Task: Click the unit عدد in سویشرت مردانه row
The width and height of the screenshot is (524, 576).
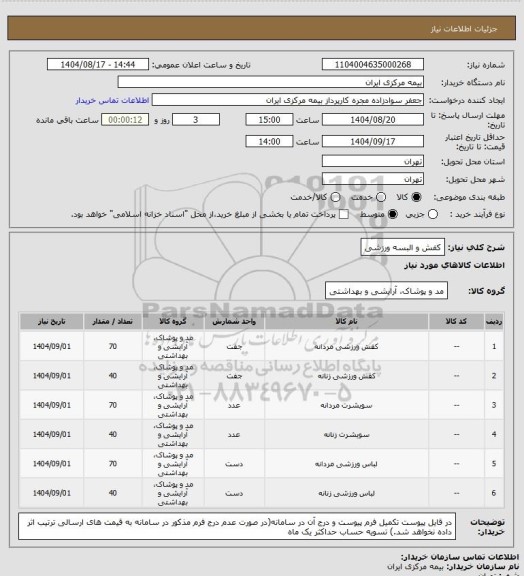Action: tap(234, 405)
